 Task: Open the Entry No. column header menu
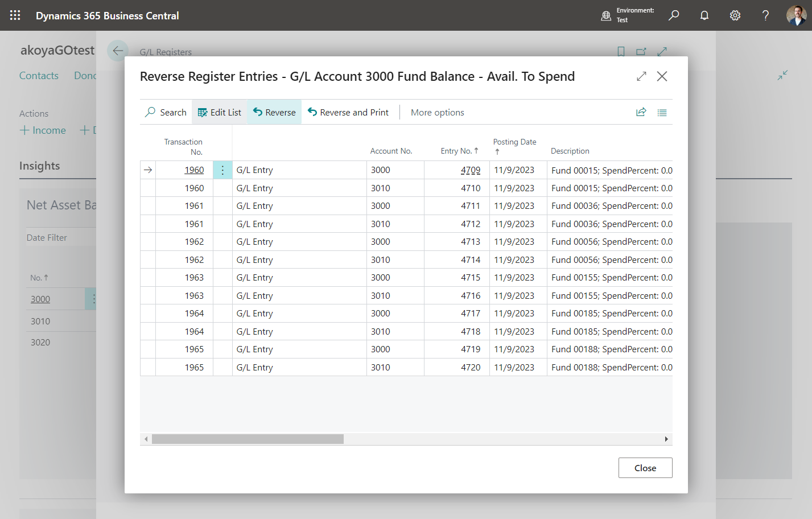[x=459, y=151]
